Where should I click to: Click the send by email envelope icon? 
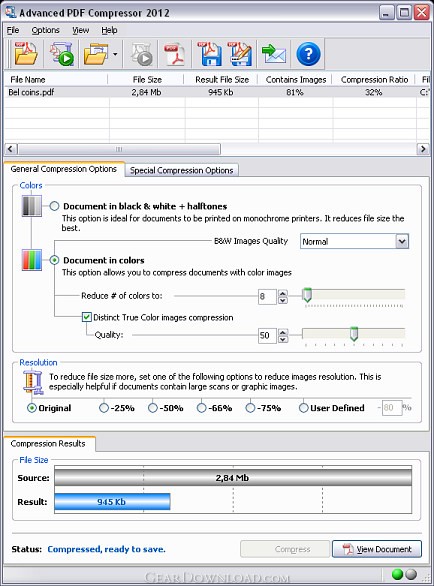click(274, 54)
